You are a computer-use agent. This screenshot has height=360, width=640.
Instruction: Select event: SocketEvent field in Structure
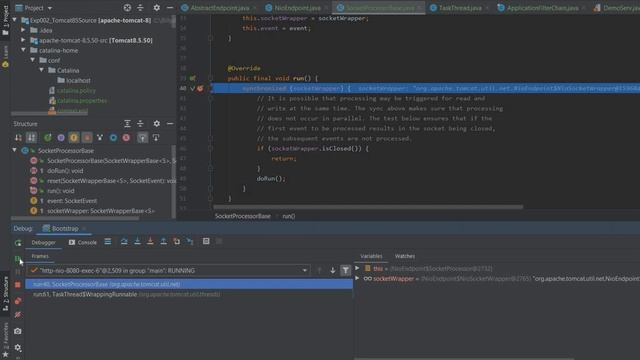pyautogui.click(x=72, y=201)
